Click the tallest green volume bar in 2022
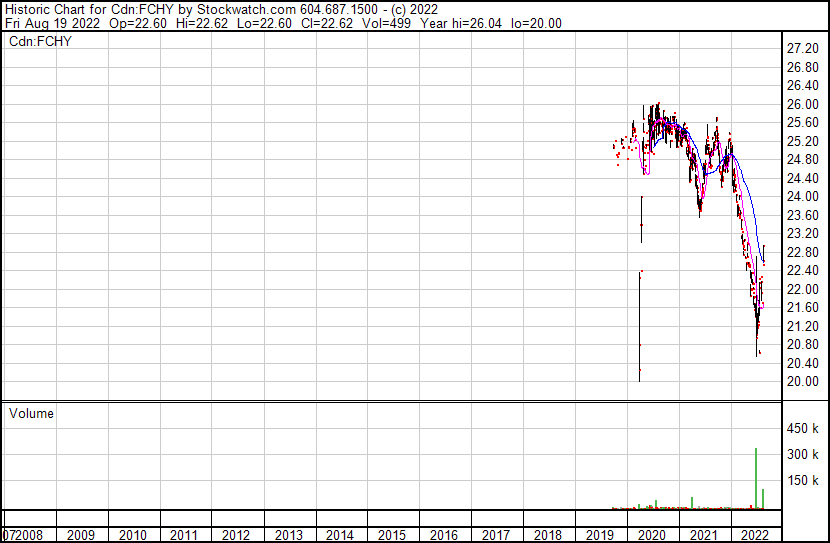 pos(756,478)
